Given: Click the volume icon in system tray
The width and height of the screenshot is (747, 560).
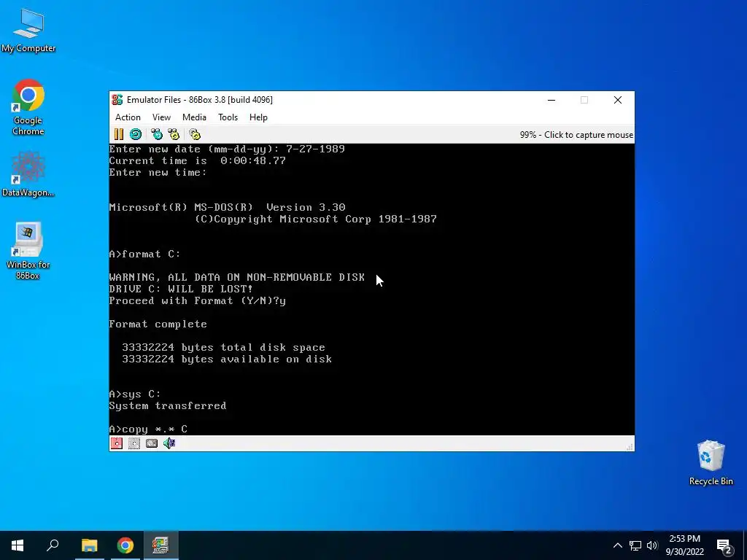Looking at the screenshot, I should [x=652, y=545].
